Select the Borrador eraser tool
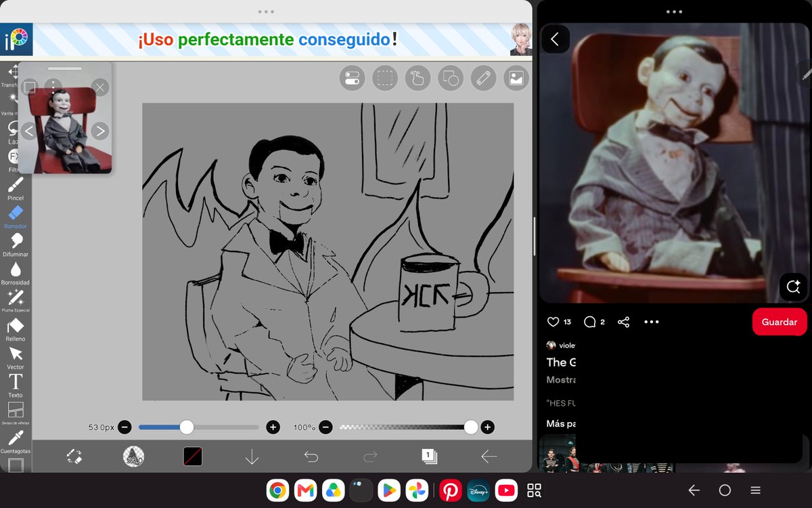Image resolution: width=812 pixels, height=508 pixels. tap(15, 217)
